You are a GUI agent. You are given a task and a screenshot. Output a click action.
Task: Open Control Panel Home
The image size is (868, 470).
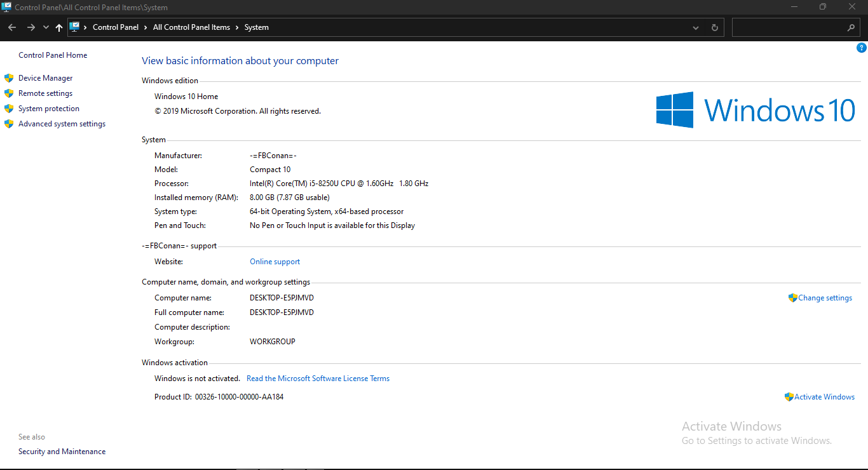coord(53,55)
